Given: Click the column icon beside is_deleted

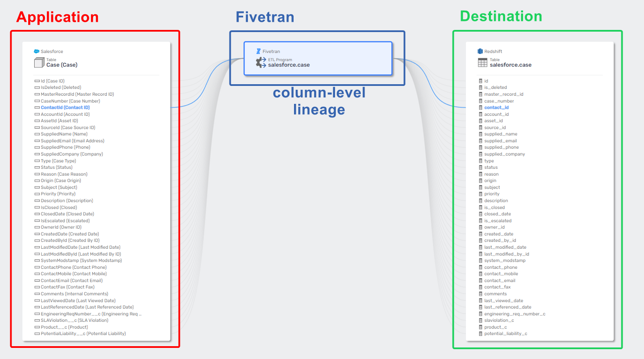Looking at the screenshot, I should [481, 88].
